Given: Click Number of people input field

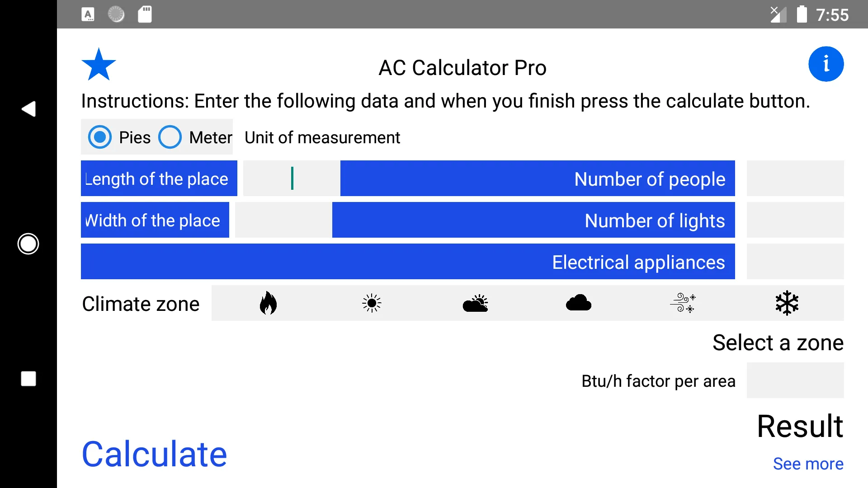Looking at the screenshot, I should [x=795, y=178].
